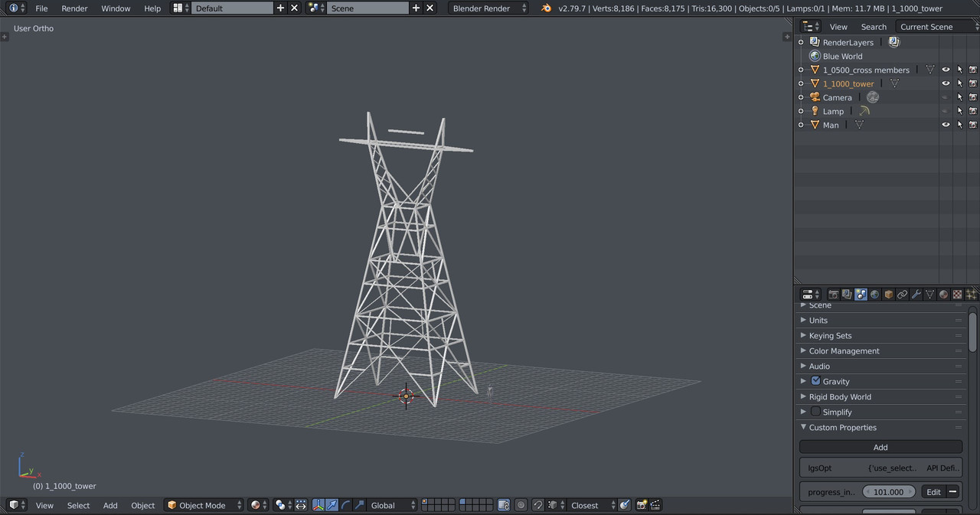Uncheck the Gravity checkbox
Screen dimensions: 980x515
[815, 381]
